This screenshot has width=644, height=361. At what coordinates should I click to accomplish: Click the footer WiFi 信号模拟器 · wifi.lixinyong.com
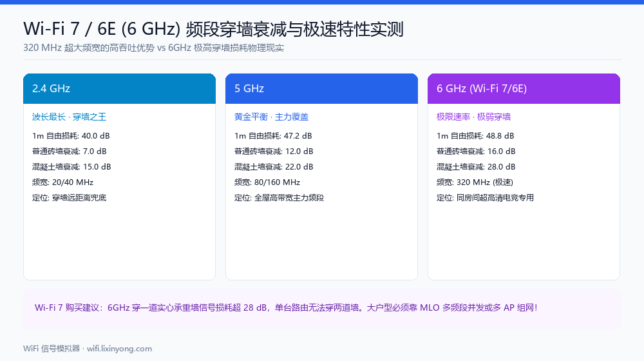point(88,349)
